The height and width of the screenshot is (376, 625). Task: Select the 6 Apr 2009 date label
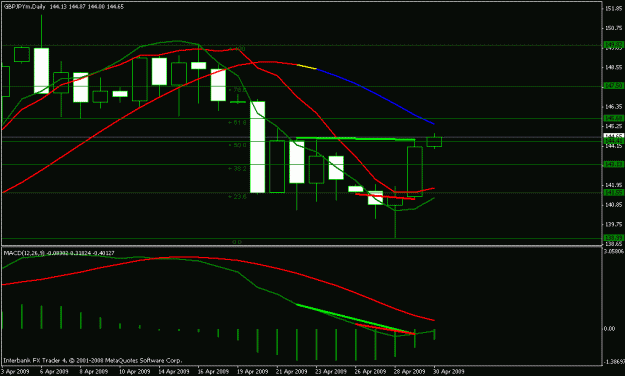click(x=54, y=372)
